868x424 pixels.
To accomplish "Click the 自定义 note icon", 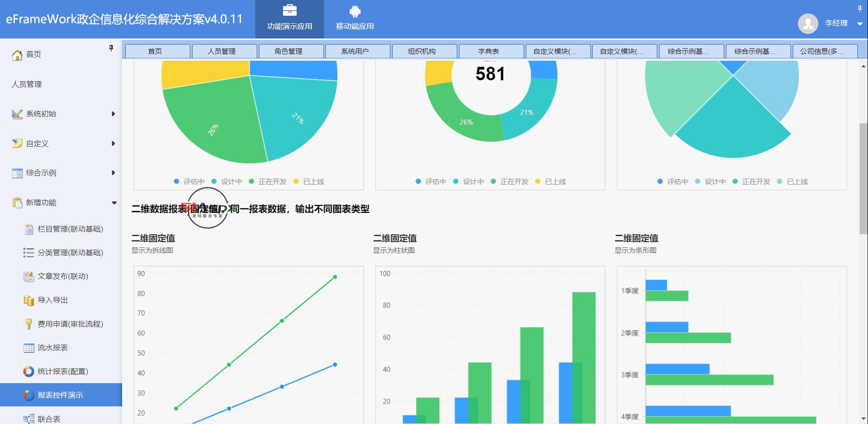I will coord(17,143).
